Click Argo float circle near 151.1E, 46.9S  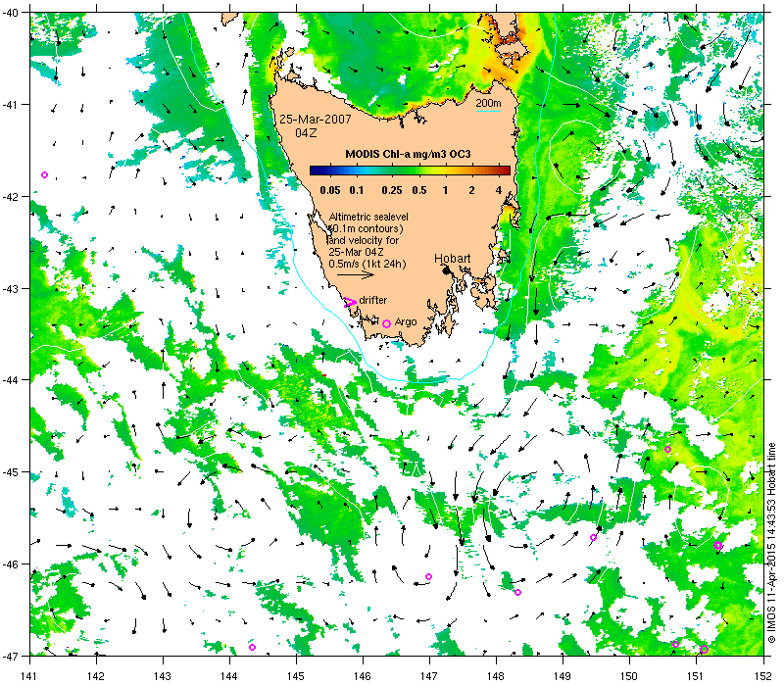tap(704, 650)
